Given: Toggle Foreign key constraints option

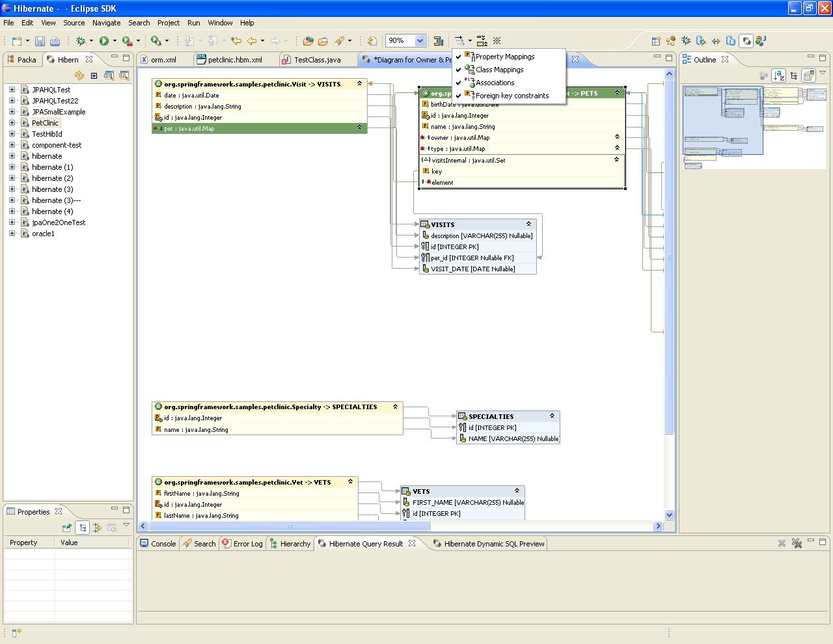Looking at the screenshot, I should 512,96.
